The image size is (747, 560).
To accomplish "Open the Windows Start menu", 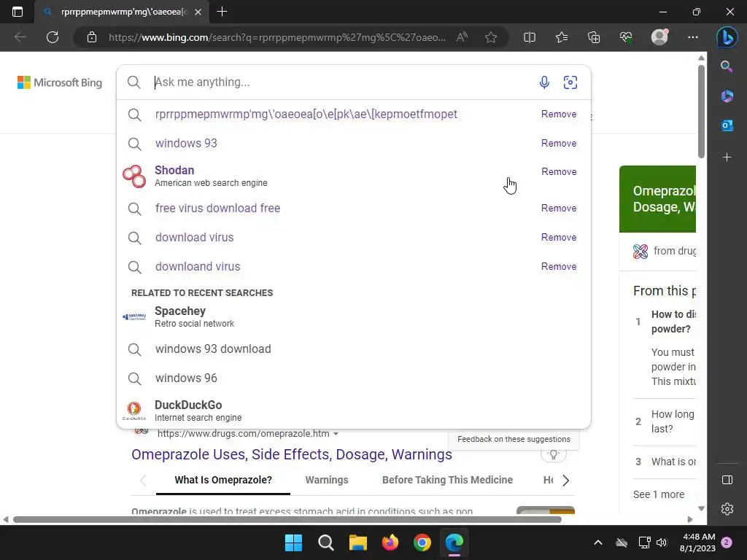I will point(293,542).
